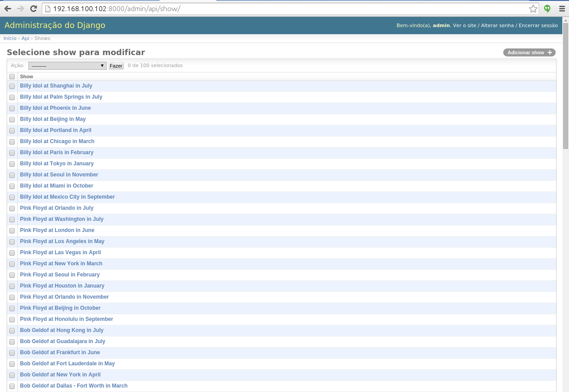This screenshot has height=392, width=569.
Task: Open Billy Idol at Portland in April
Action: click(56, 130)
